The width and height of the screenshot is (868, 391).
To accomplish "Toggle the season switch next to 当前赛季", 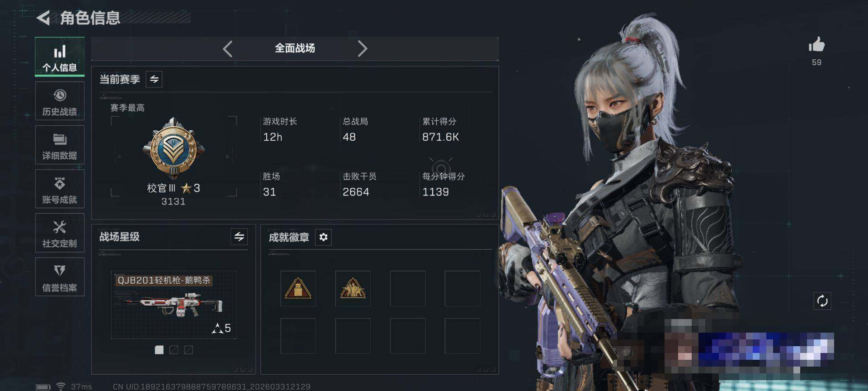I will (x=154, y=80).
